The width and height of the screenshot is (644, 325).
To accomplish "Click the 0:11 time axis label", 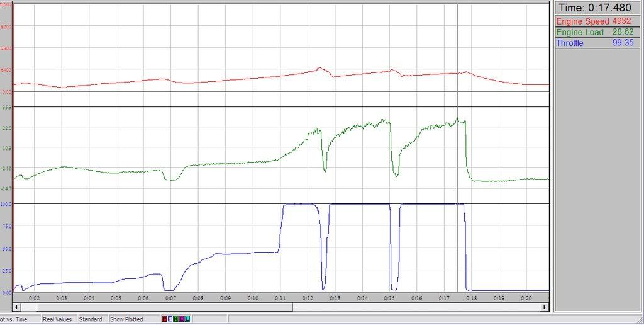I will click(280, 298).
